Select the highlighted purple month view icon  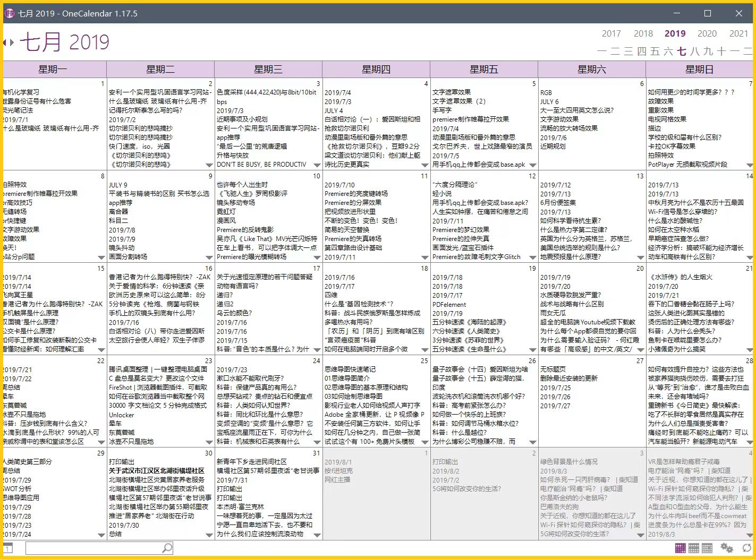680,548
